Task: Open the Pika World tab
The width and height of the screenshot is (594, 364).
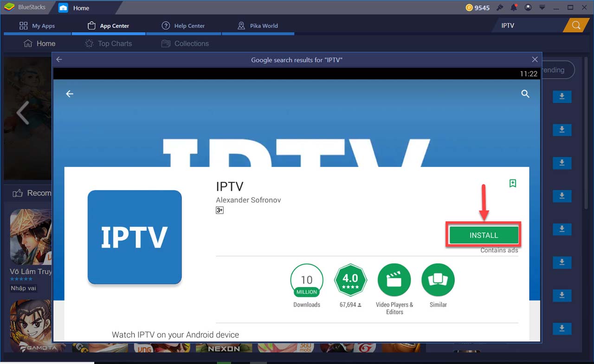Action: tap(258, 26)
